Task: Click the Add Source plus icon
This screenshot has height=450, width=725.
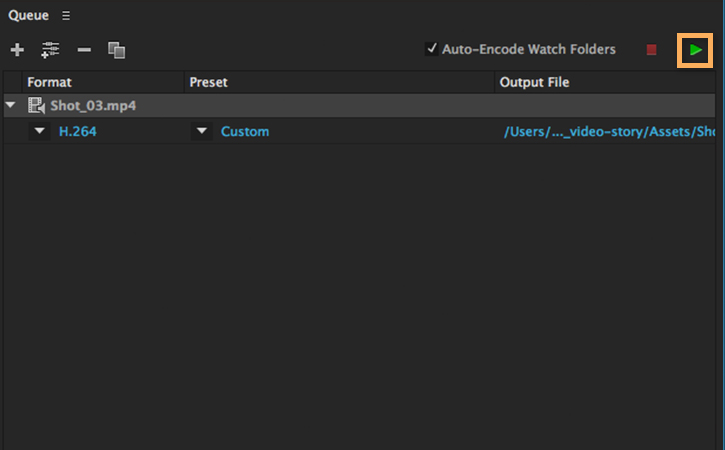Action: click(x=17, y=49)
